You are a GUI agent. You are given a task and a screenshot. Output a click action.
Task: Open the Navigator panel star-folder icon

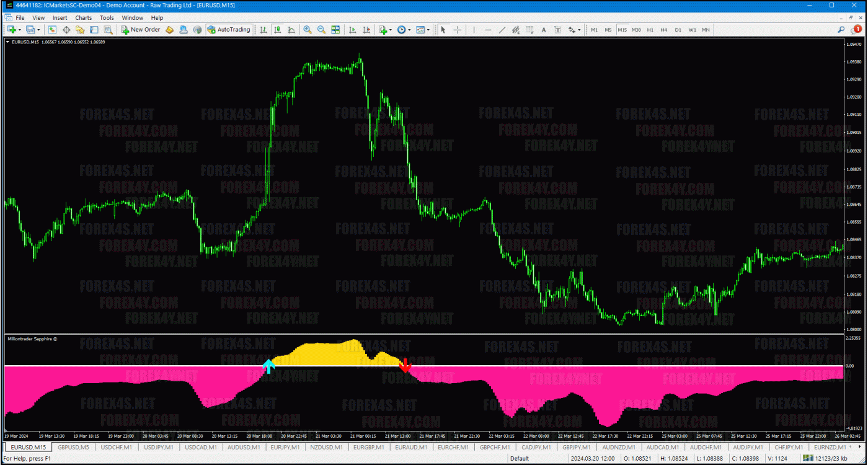pyautogui.click(x=80, y=30)
